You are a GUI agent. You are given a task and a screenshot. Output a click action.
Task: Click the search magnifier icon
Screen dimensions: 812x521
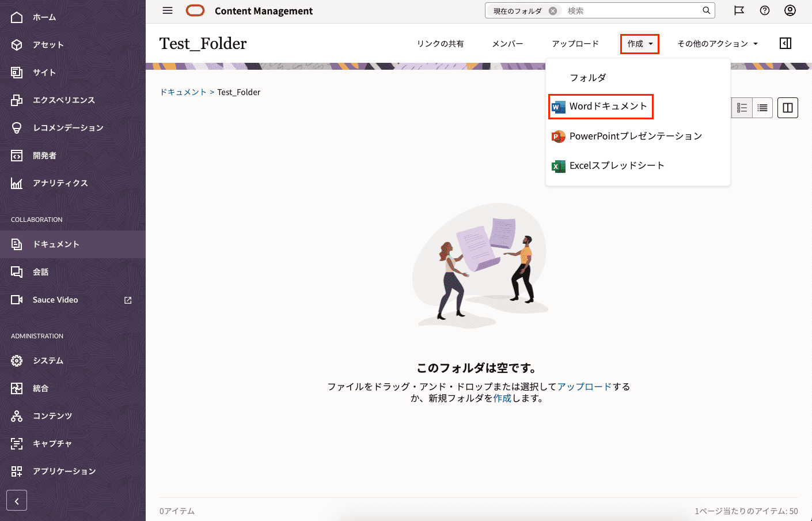(706, 10)
